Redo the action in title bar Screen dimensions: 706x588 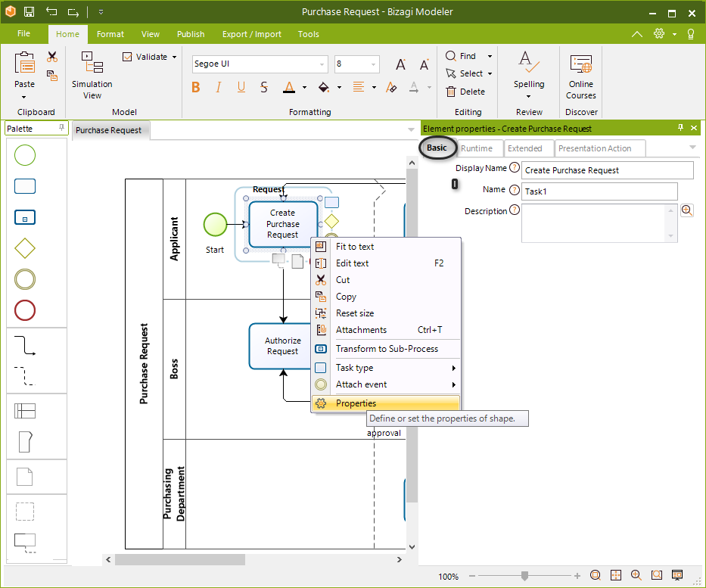coord(73,11)
